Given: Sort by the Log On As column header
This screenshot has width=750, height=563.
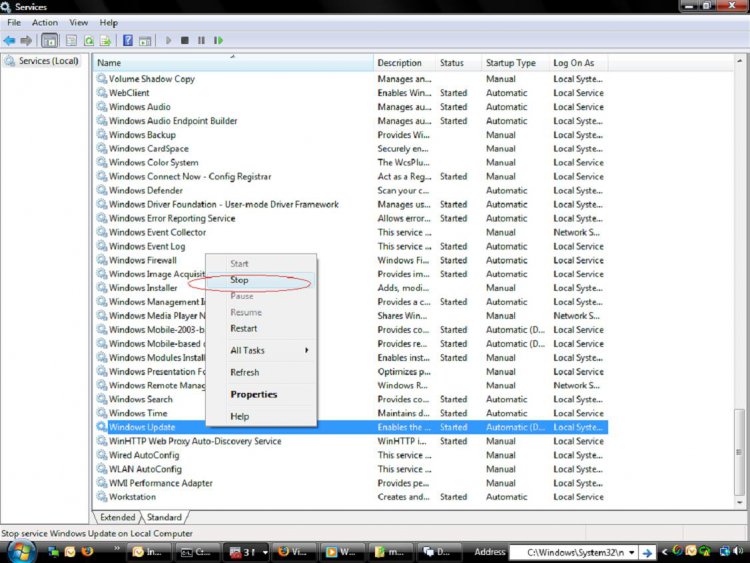Looking at the screenshot, I should [x=579, y=63].
